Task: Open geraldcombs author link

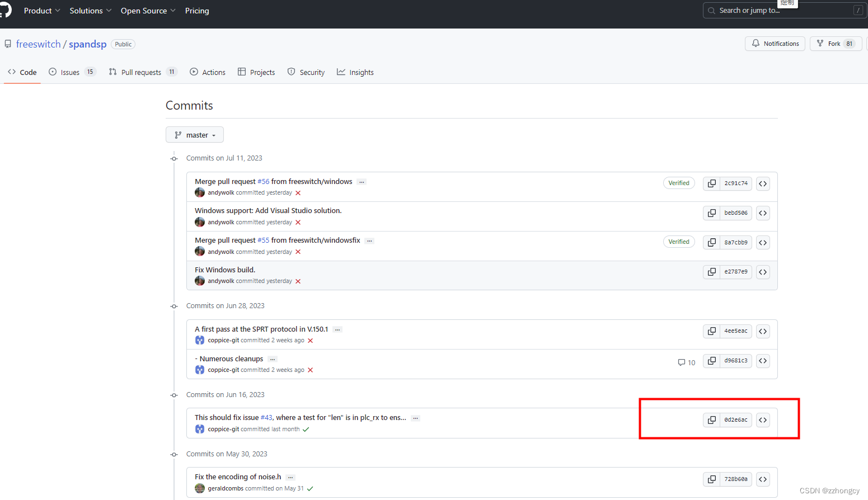Action: click(x=226, y=489)
